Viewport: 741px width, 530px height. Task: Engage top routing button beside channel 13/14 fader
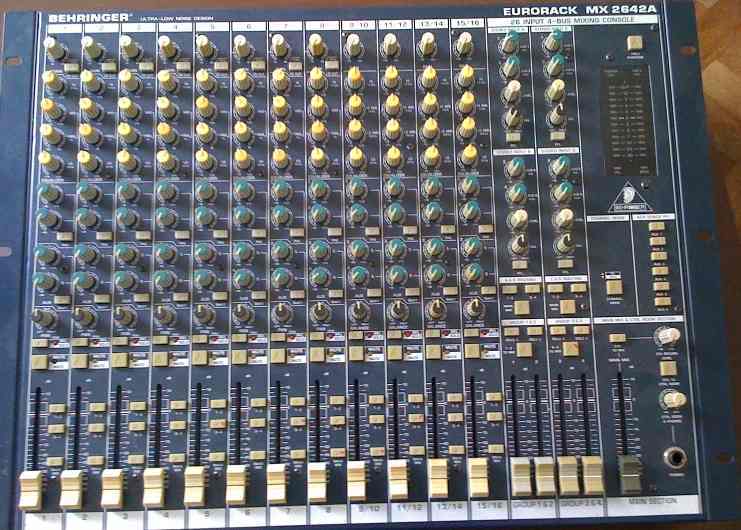coord(455,397)
